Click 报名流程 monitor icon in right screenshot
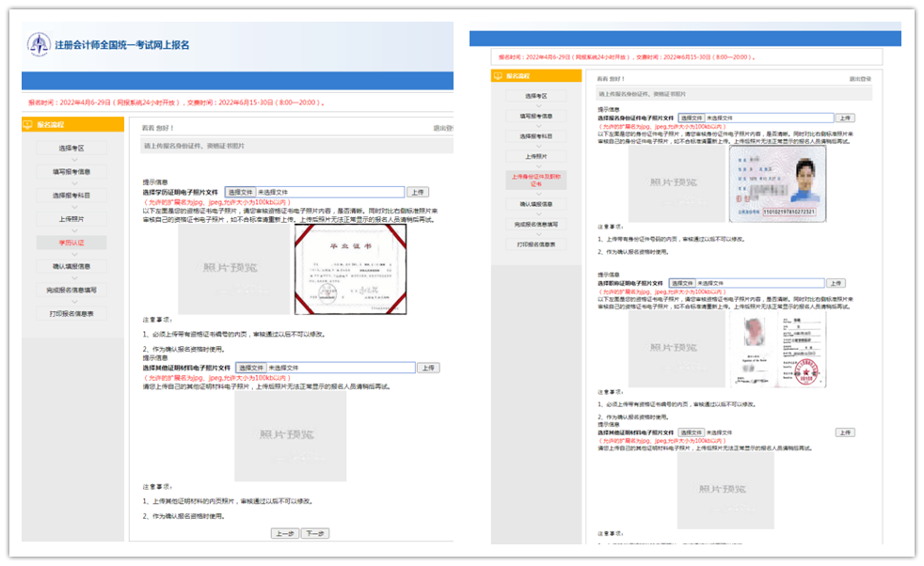 [499, 76]
